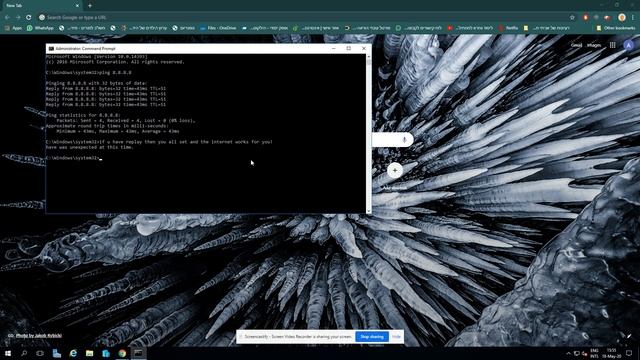Screen dimensions: 640x360
Task: Click the Chrome back arrow
Action: [x=7, y=18]
